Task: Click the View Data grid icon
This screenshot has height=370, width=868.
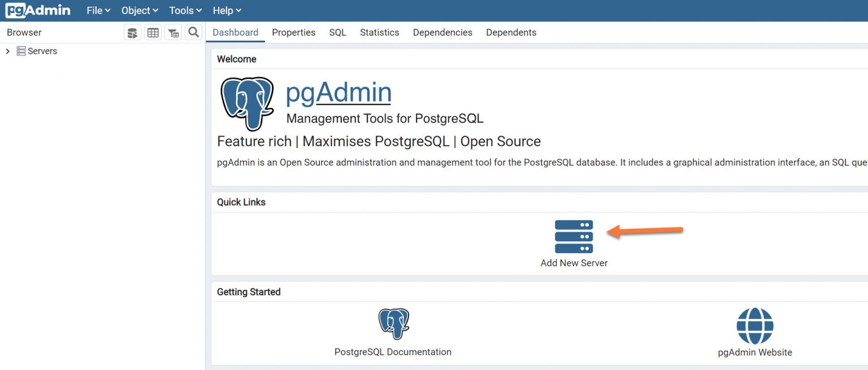Action: coord(153,32)
